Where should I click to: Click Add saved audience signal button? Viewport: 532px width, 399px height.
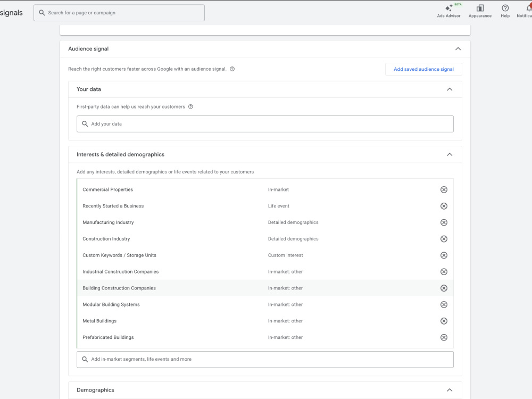[x=423, y=69]
